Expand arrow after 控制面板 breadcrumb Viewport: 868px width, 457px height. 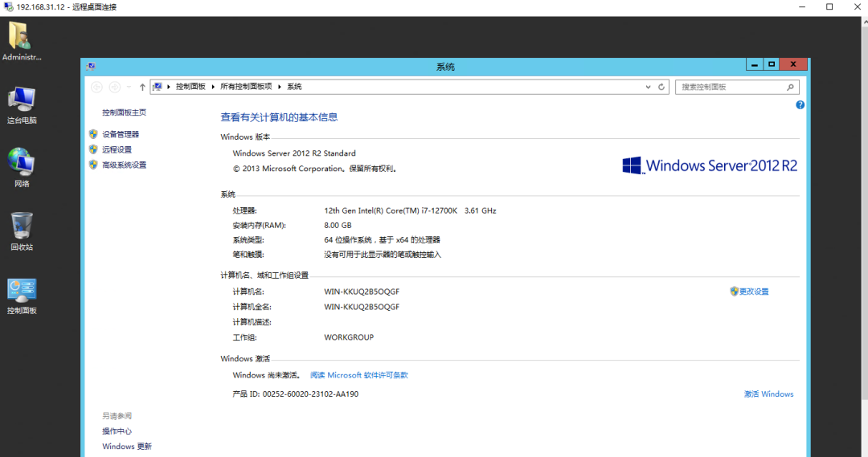click(x=213, y=87)
